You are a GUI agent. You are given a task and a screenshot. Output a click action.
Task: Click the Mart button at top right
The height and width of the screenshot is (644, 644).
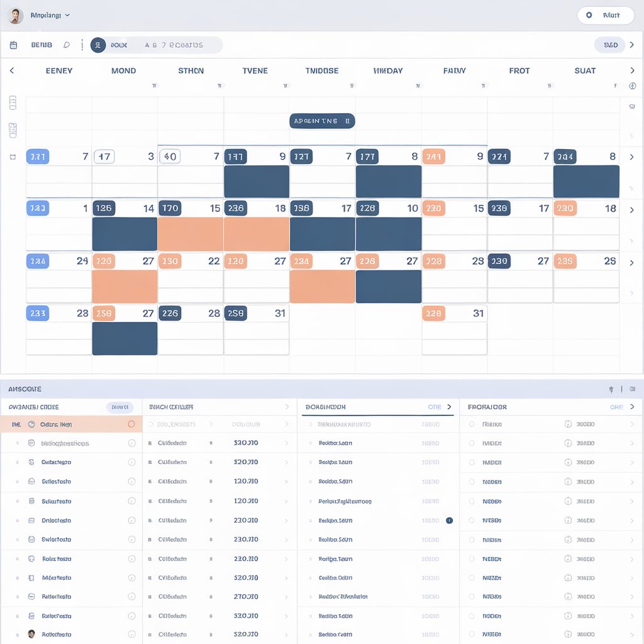click(605, 16)
